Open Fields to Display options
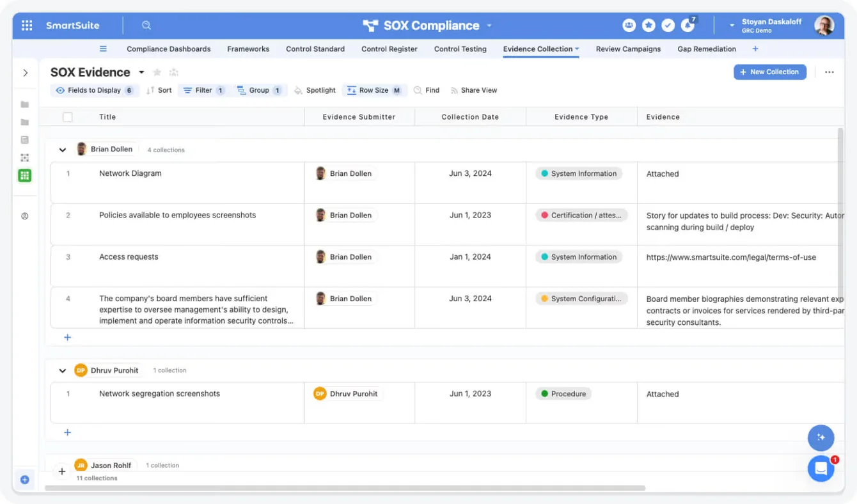This screenshot has width=857, height=504. pos(95,91)
